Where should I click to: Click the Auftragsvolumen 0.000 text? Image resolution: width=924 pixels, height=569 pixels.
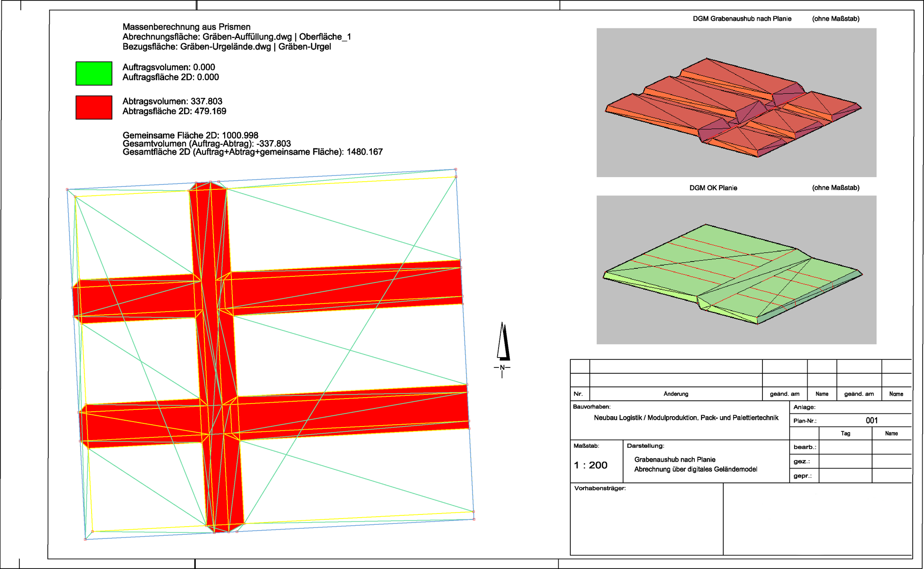point(169,67)
